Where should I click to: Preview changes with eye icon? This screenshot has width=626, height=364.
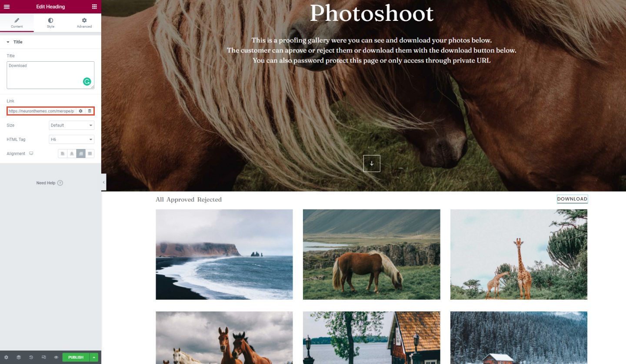point(56,357)
